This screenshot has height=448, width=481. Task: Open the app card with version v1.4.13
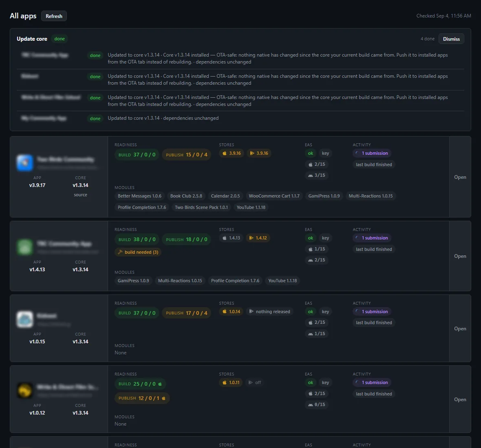(x=460, y=256)
